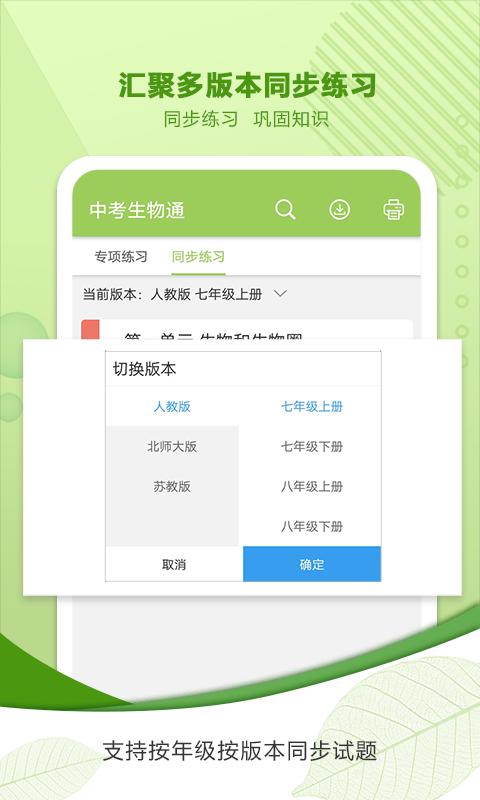Image resolution: width=480 pixels, height=800 pixels.
Task: Tap the 切换版本 dialog title
Action: (x=144, y=369)
